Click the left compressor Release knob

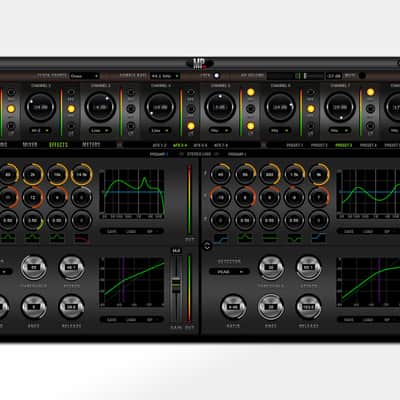click(71, 307)
